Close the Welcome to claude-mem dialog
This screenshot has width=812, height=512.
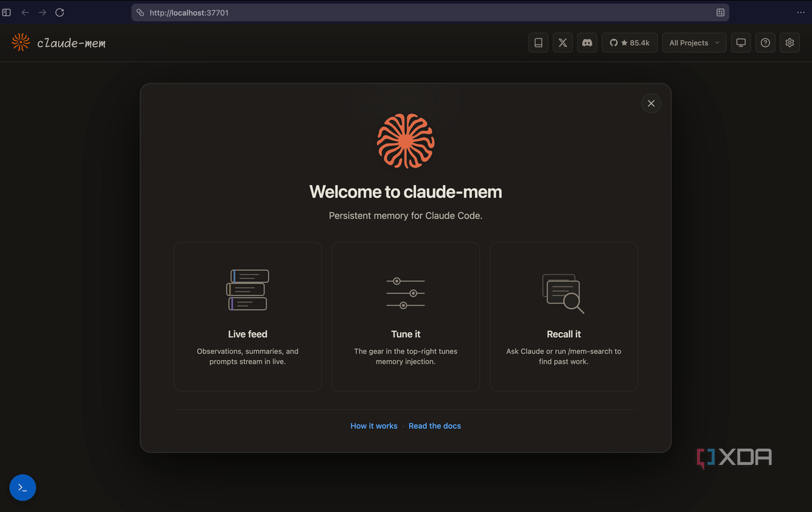[x=651, y=103]
